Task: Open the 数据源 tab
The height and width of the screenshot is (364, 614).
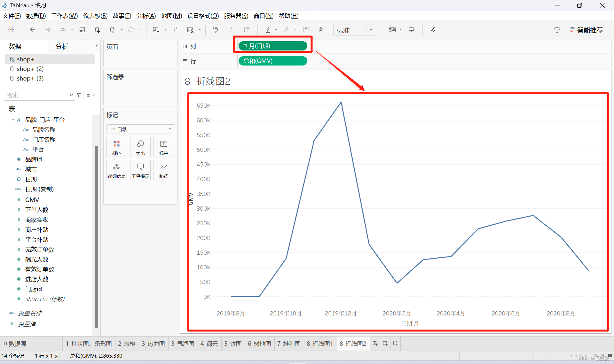Action: 15,344
